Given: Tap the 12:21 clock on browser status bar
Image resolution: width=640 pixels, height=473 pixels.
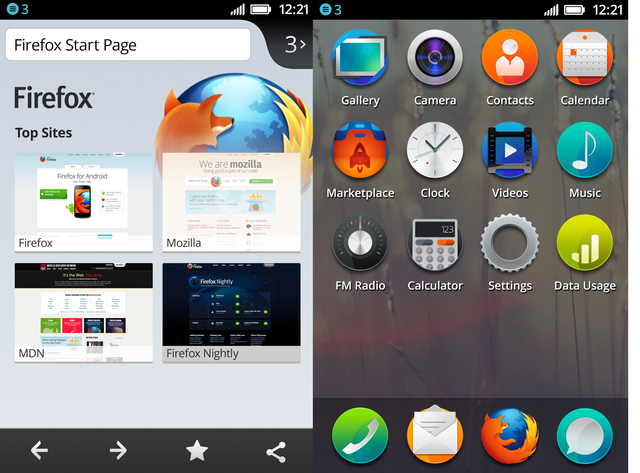Looking at the screenshot, I should pyautogui.click(x=294, y=9).
